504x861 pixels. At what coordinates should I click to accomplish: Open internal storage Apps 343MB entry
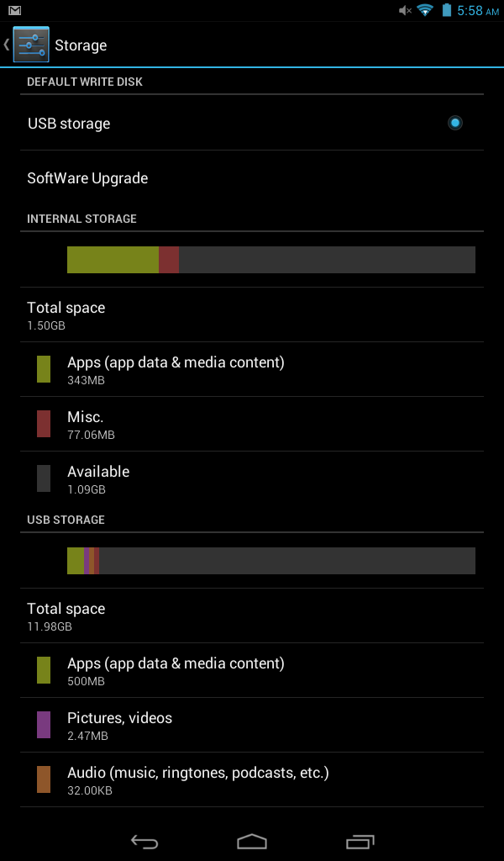[252, 370]
